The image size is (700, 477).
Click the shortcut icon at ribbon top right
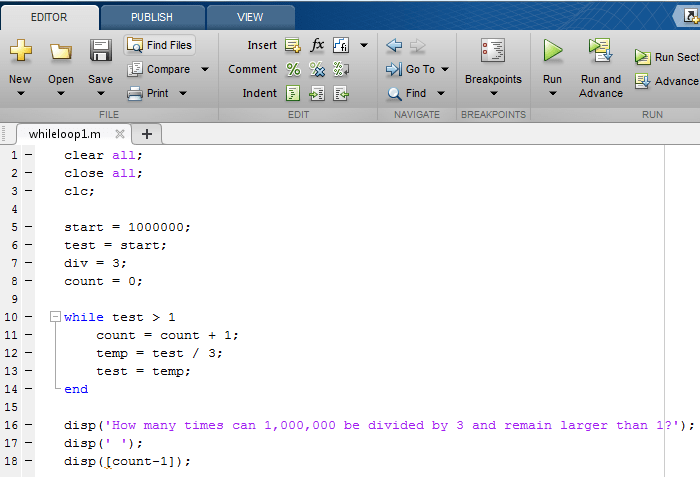[x=691, y=17]
